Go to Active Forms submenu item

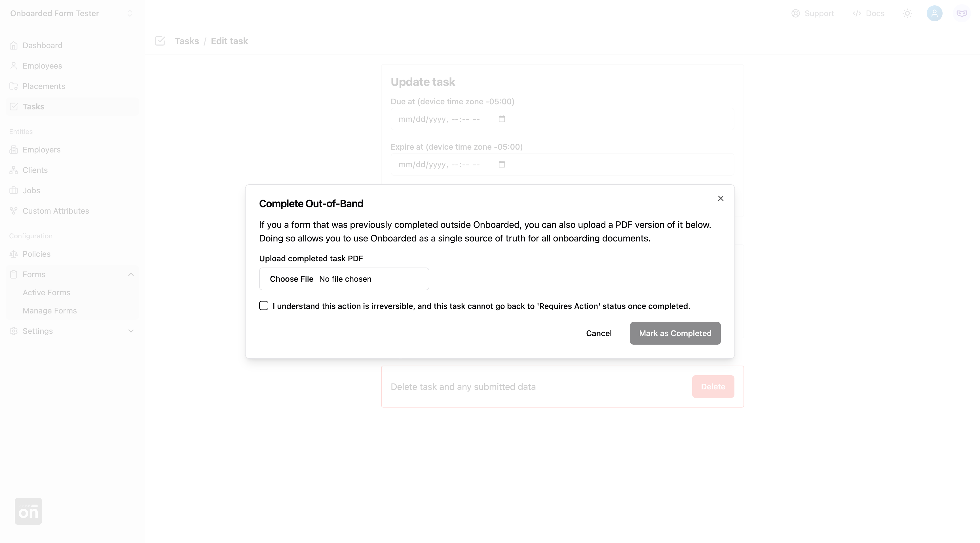point(47,292)
